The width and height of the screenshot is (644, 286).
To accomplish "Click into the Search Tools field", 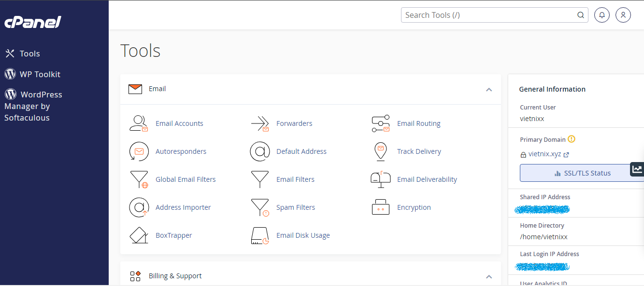I will click(488, 15).
